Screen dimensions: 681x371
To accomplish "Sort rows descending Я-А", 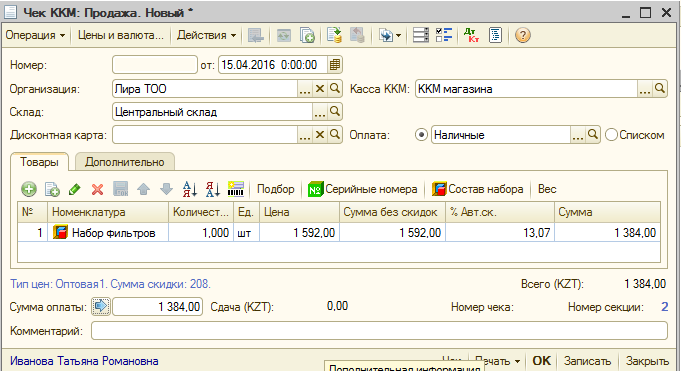I will coord(213,189).
